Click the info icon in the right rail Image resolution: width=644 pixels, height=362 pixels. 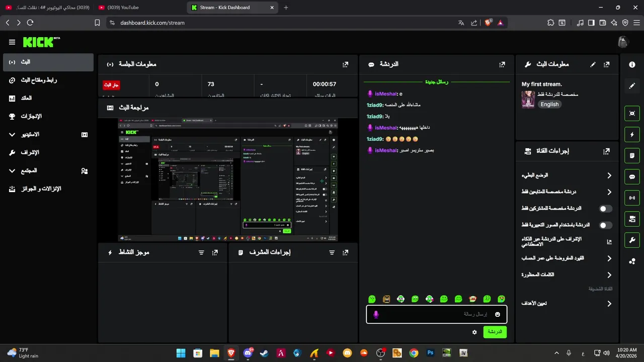click(x=632, y=65)
